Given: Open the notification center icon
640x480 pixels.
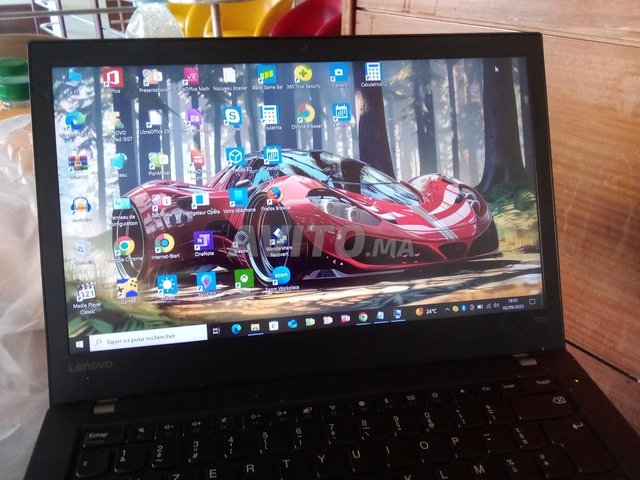Looking at the screenshot, I should coord(532,302).
